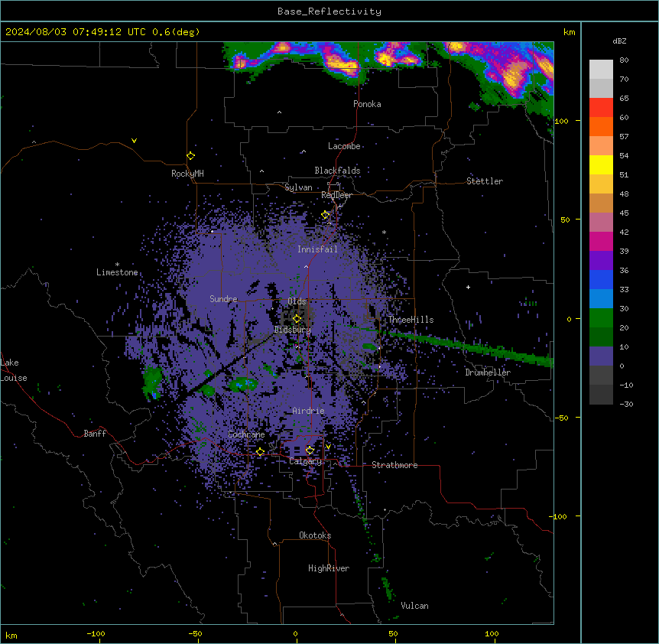Click the Okotoks town label
This screenshot has width=659, height=644.
(x=315, y=535)
